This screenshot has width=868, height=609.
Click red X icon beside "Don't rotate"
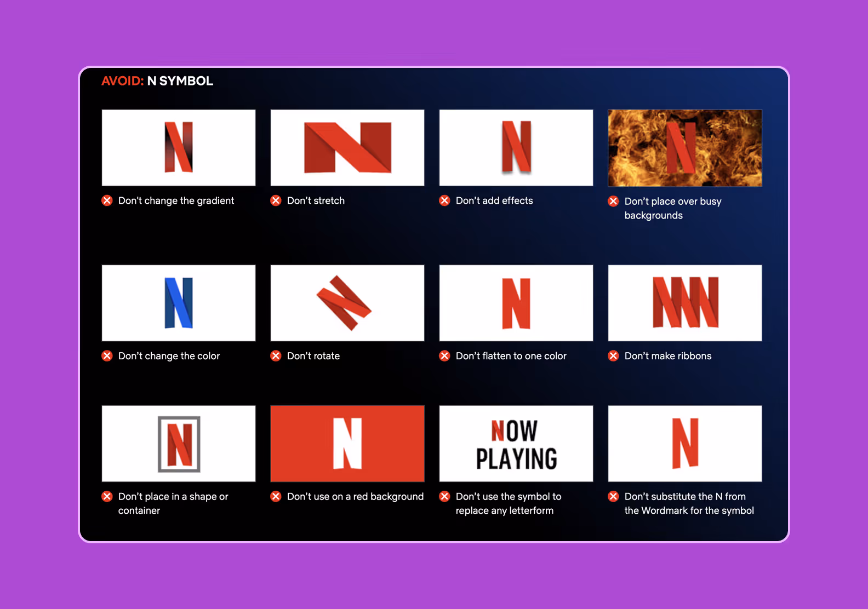point(276,356)
